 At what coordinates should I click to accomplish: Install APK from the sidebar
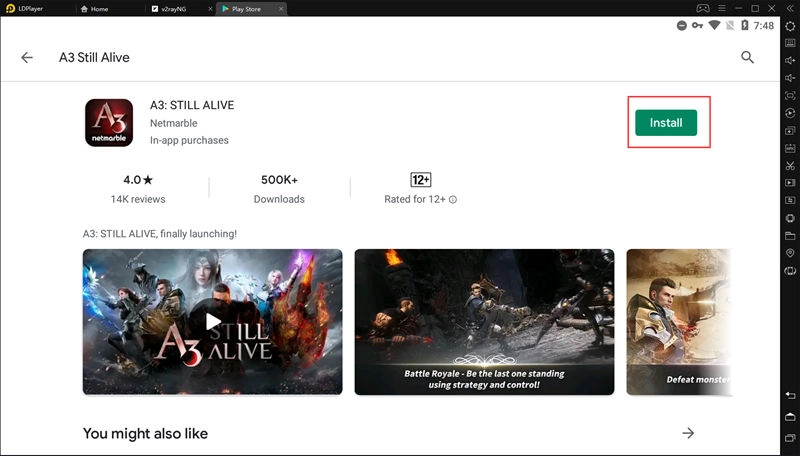pyautogui.click(x=790, y=148)
